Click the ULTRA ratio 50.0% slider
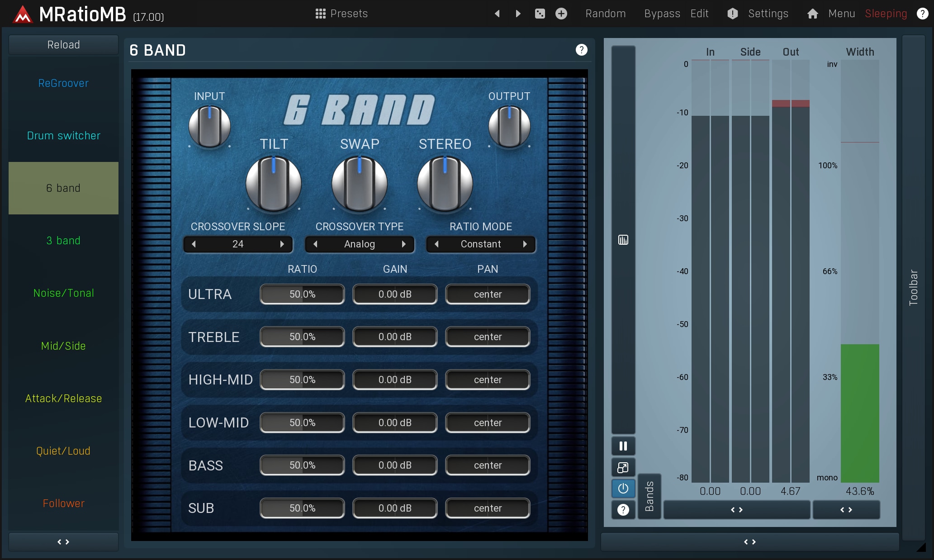Image resolution: width=934 pixels, height=560 pixels. (302, 294)
